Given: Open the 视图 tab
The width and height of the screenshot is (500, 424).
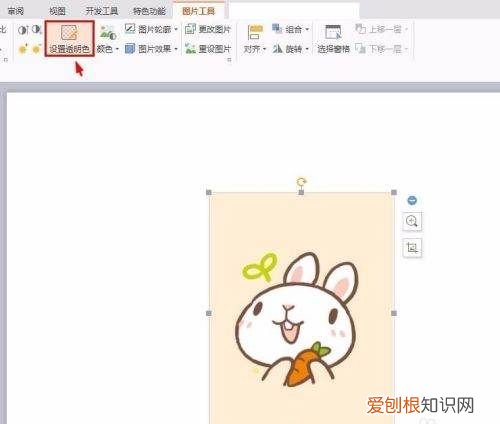Looking at the screenshot, I should coord(57,11).
